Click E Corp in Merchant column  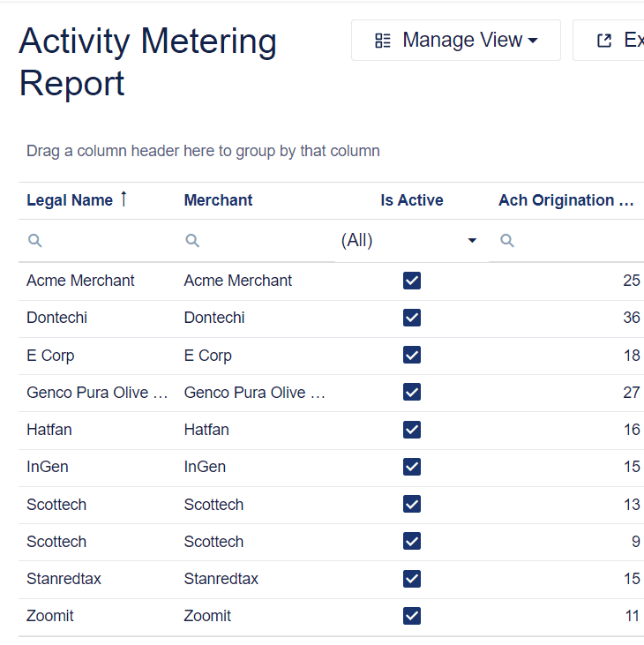[x=207, y=356]
